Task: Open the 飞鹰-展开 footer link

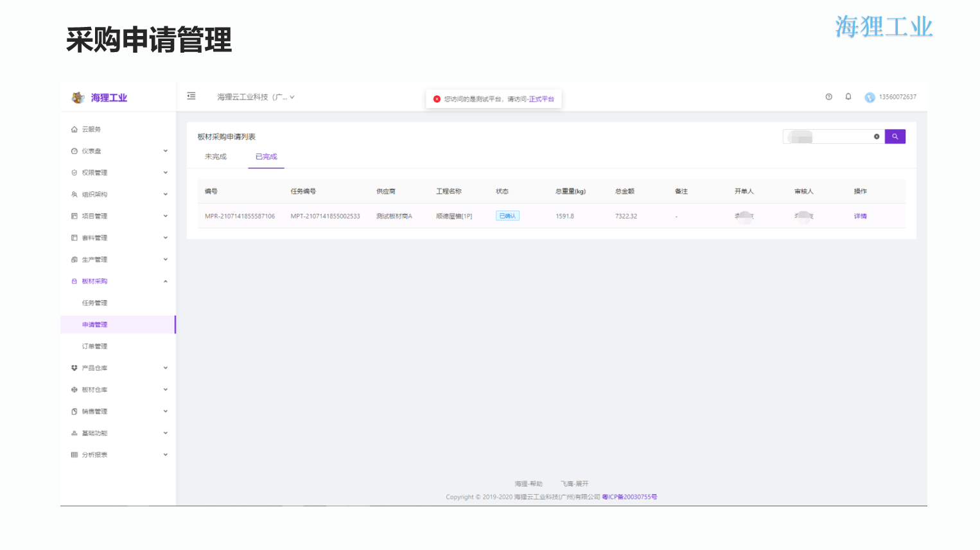Action: click(x=575, y=484)
